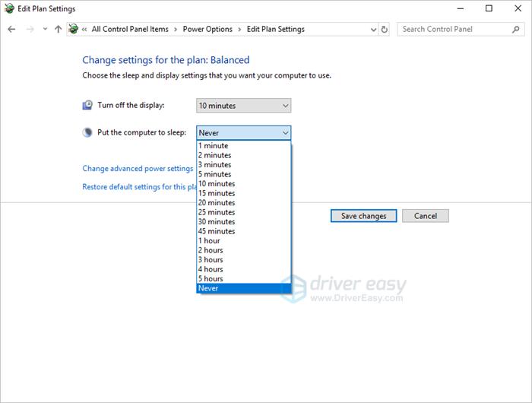The height and width of the screenshot is (403, 532).
Task: Click the search magnifier icon
Action: click(516, 29)
